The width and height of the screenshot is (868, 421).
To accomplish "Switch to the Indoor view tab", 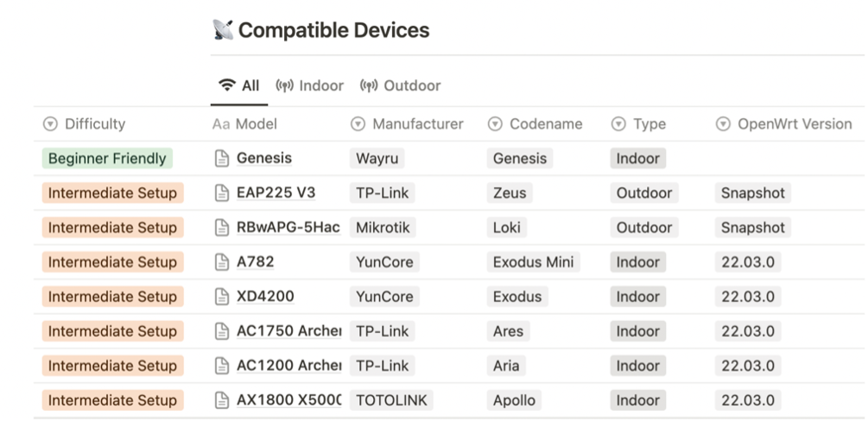I will [x=309, y=85].
